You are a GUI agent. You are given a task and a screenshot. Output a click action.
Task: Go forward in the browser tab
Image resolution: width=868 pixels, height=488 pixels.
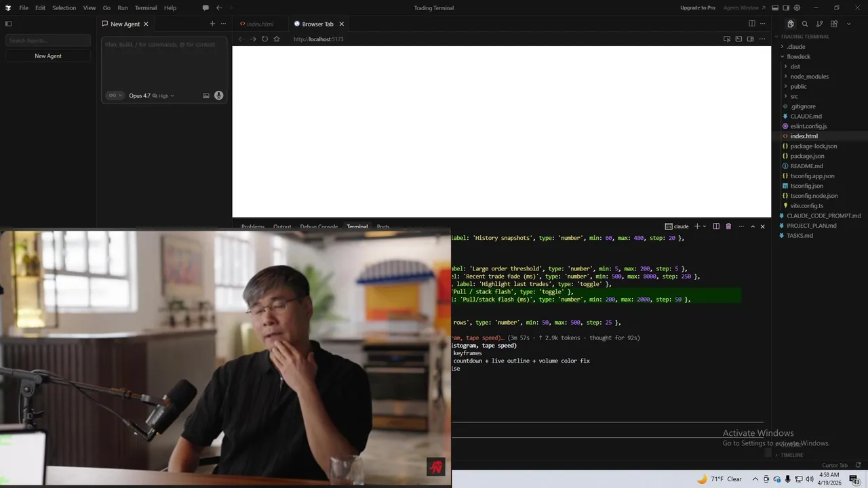253,39
